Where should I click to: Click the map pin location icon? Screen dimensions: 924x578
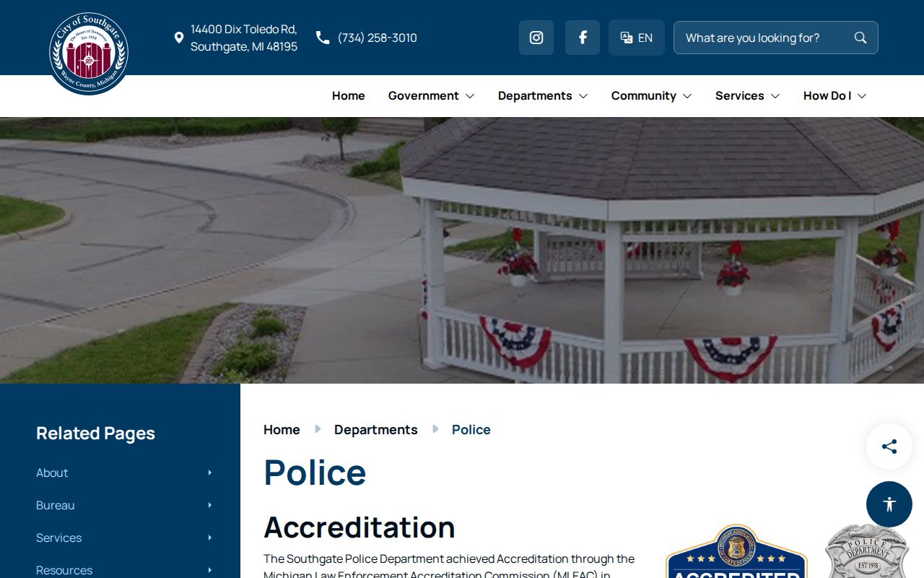click(x=179, y=38)
